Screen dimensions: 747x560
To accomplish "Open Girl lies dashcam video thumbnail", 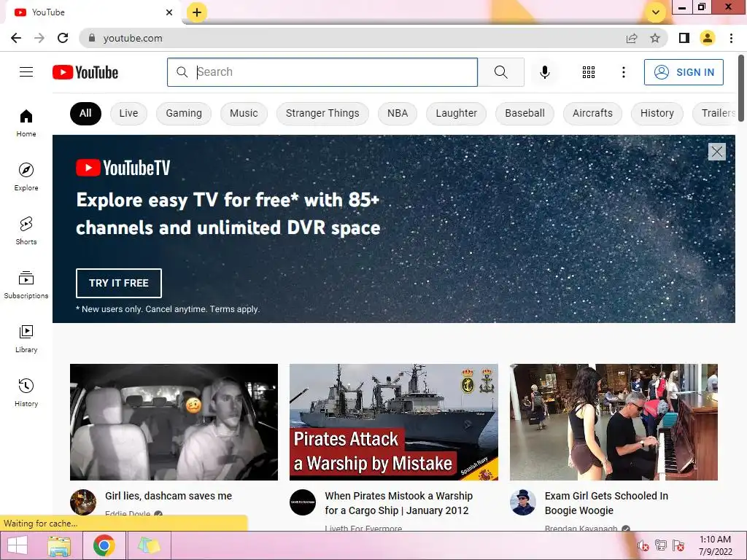I will tap(174, 422).
